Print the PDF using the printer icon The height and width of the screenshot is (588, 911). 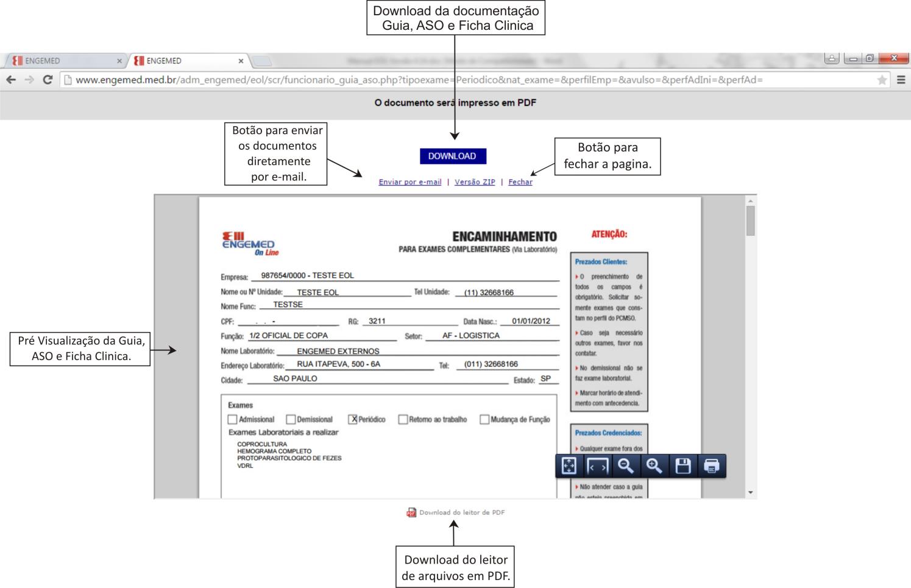(712, 466)
